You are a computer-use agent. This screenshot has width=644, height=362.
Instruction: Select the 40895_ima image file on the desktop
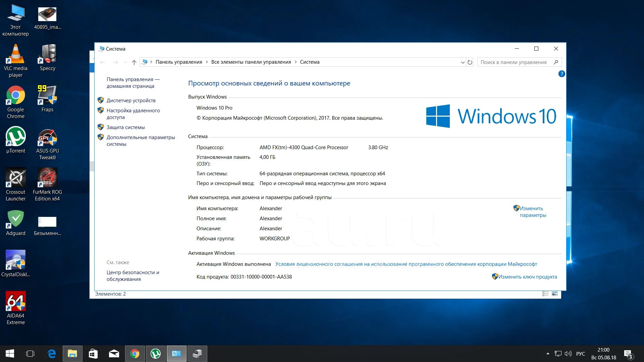47,18
